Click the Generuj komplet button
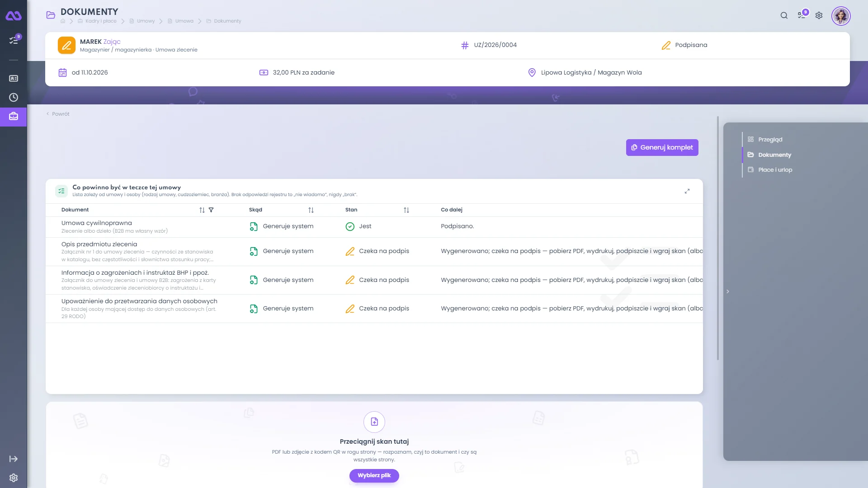The width and height of the screenshot is (868, 488). pos(662,147)
